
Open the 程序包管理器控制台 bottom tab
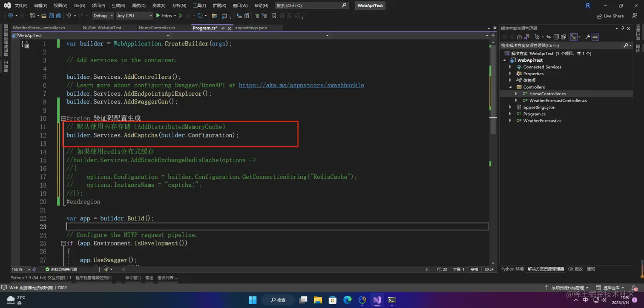tap(94, 278)
